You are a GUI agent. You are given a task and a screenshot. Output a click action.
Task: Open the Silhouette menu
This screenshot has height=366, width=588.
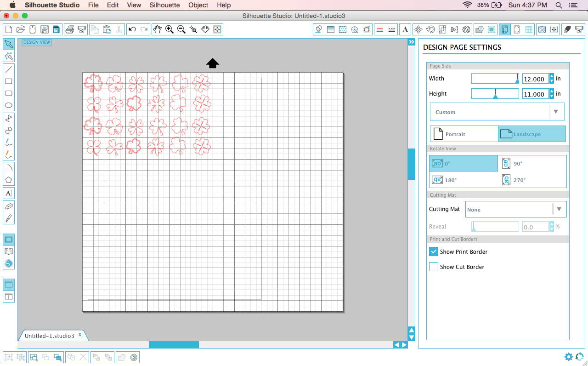coord(164,5)
